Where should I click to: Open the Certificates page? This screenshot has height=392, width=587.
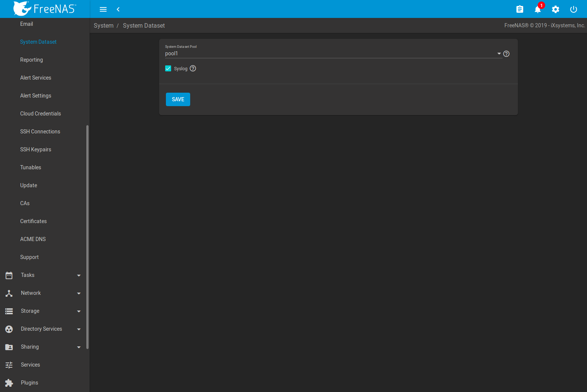click(33, 221)
